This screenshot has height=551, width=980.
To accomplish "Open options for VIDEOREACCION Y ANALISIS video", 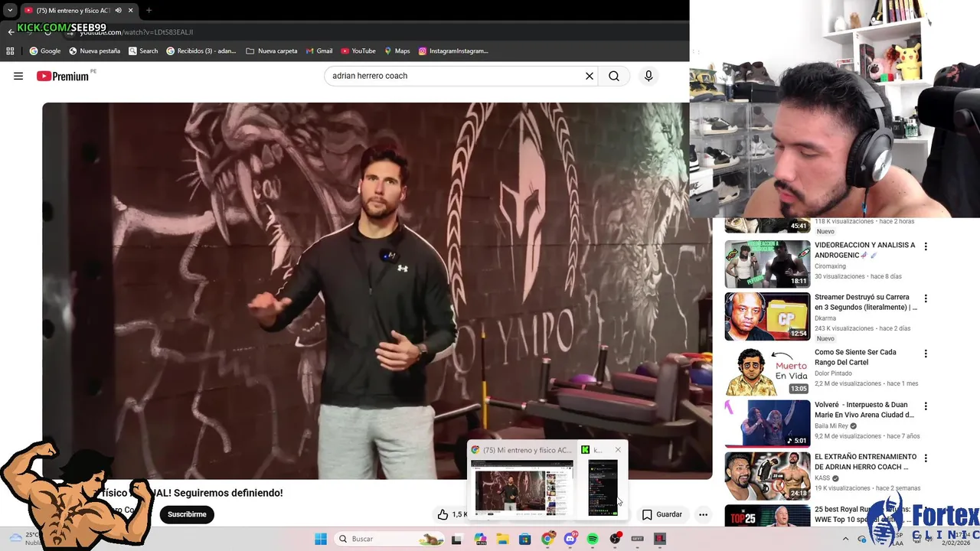I will click(926, 246).
